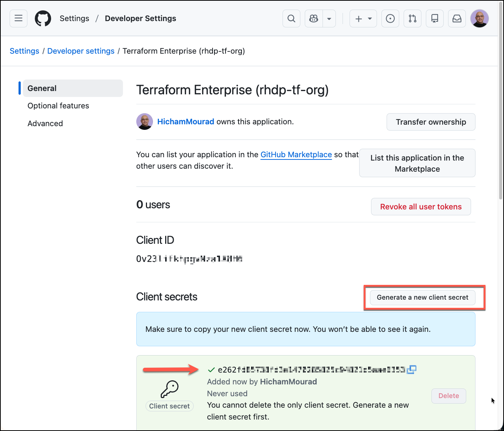Open the user profile avatar menu
504x431 pixels.
tap(480, 18)
